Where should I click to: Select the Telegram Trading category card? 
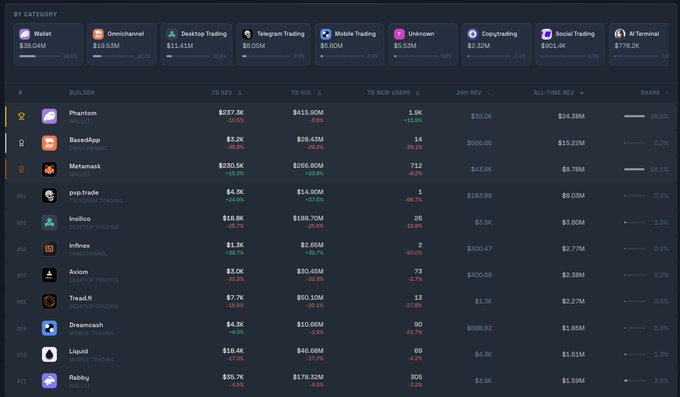274,44
